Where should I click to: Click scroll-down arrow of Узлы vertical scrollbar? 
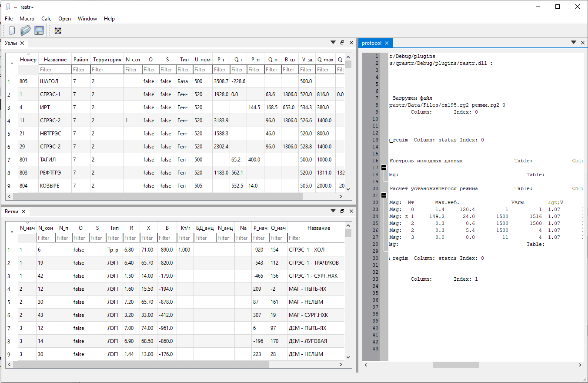[348, 188]
